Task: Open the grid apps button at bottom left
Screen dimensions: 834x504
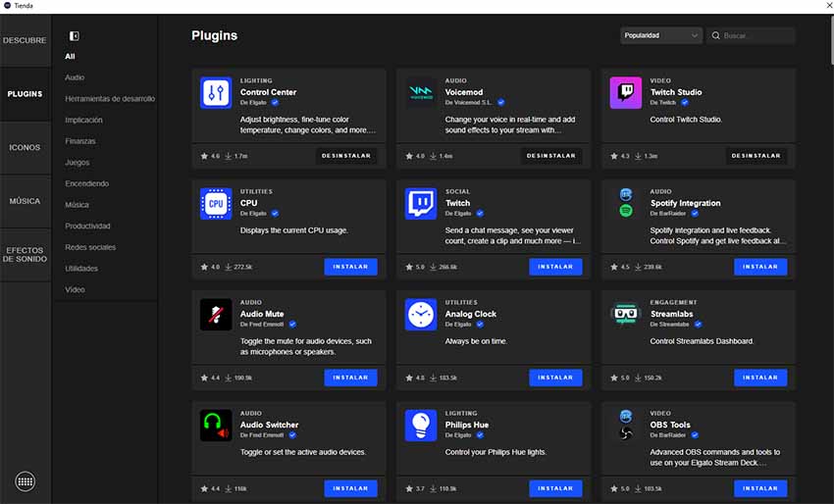Action: click(26, 481)
